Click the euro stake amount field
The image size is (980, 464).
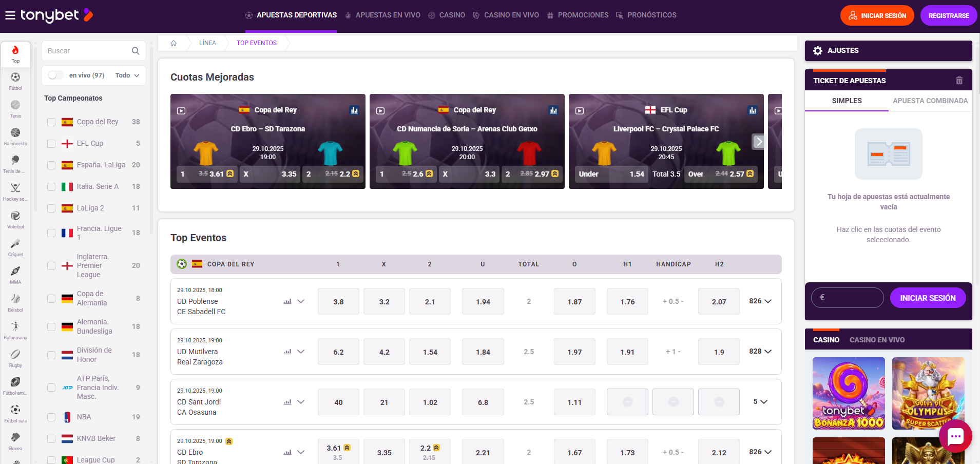847,298
